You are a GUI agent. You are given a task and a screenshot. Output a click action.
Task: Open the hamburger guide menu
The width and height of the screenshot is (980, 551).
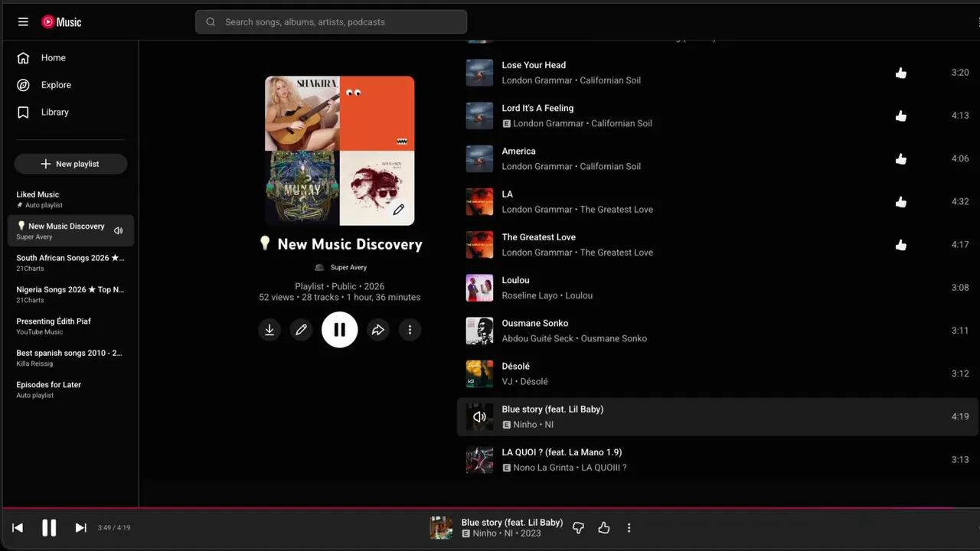tap(23, 22)
